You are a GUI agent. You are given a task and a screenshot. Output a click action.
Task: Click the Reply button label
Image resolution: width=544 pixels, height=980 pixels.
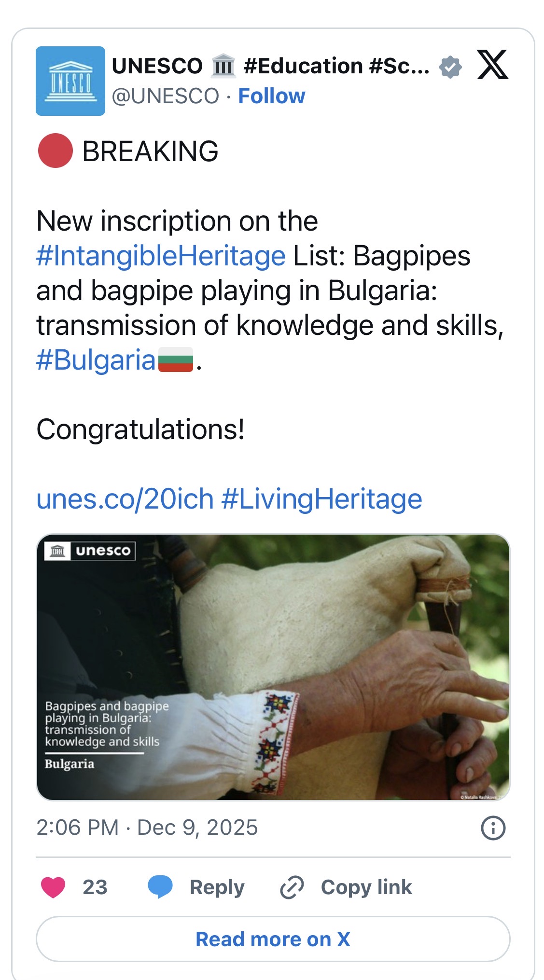coord(217,887)
